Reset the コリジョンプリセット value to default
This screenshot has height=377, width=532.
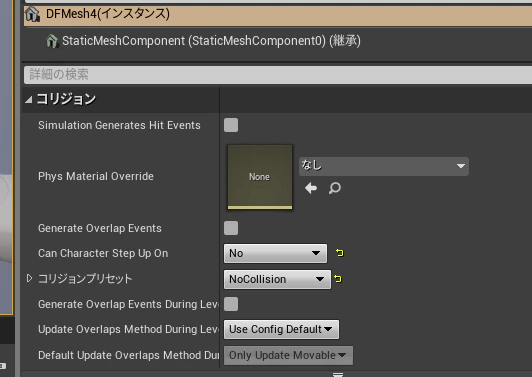338,279
